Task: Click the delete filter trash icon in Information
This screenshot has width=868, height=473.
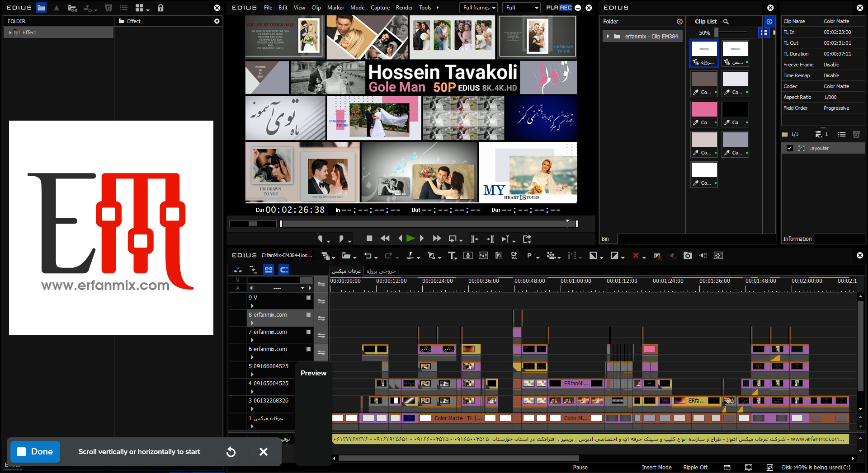Action: click(x=856, y=134)
